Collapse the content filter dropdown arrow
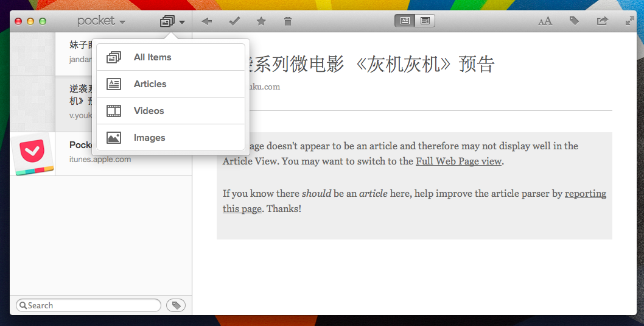644x326 pixels. (181, 23)
